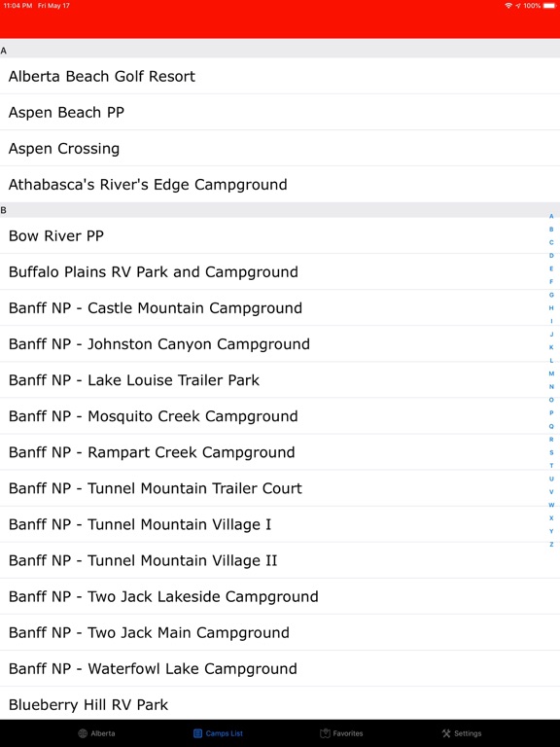Viewport: 560px width, 747px height.
Task: Jump to letter N in index
Action: click(x=551, y=387)
